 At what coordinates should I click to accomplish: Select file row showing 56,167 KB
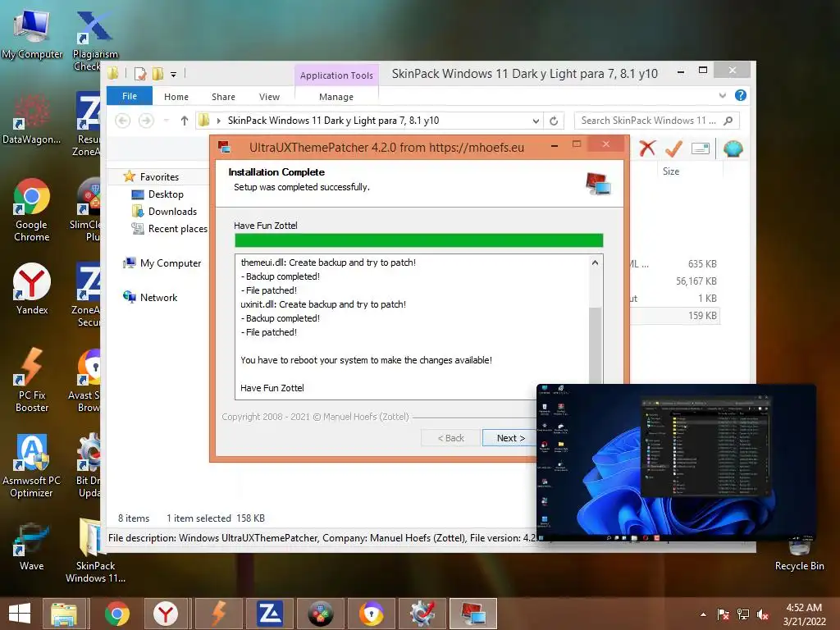pos(674,281)
